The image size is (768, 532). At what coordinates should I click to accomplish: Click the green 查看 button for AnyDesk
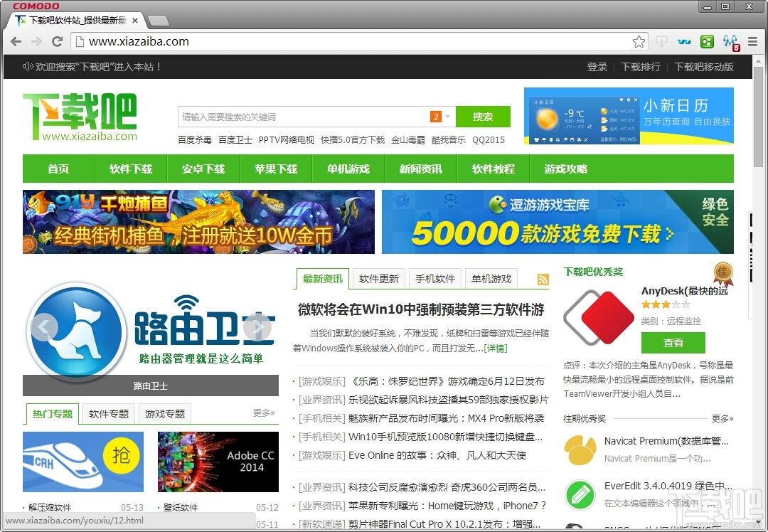coord(673,343)
